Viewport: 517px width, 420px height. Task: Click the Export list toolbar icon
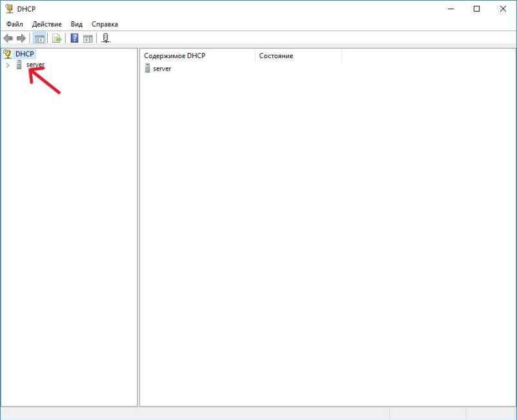(x=56, y=38)
